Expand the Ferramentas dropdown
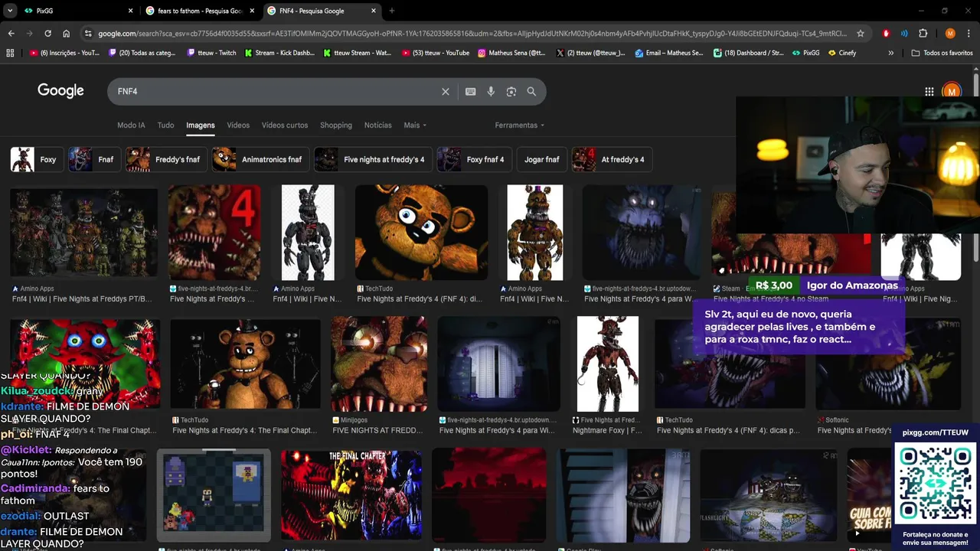The height and width of the screenshot is (551, 980). 519,126
